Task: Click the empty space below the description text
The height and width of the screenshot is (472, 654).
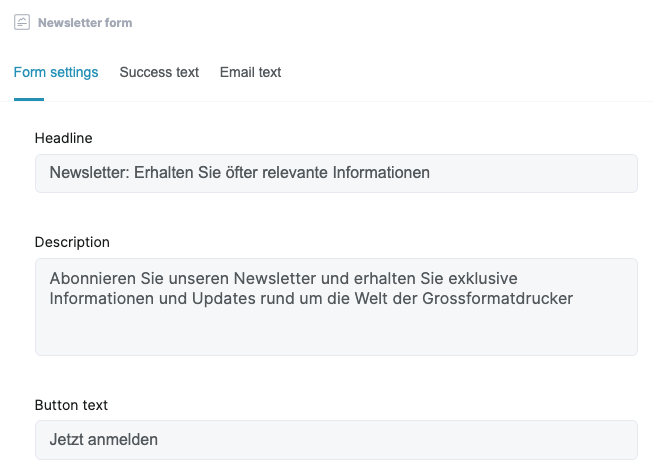Action: [x=336, y=332]
